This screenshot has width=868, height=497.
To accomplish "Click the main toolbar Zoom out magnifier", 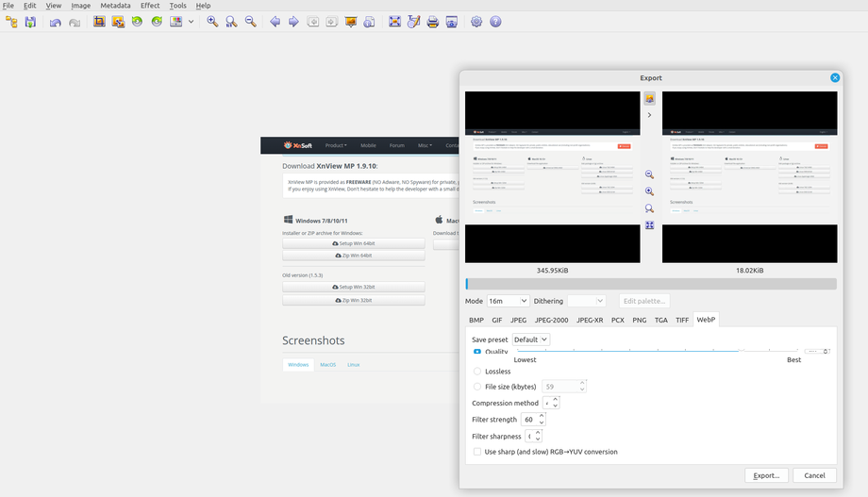I will 251,22.
